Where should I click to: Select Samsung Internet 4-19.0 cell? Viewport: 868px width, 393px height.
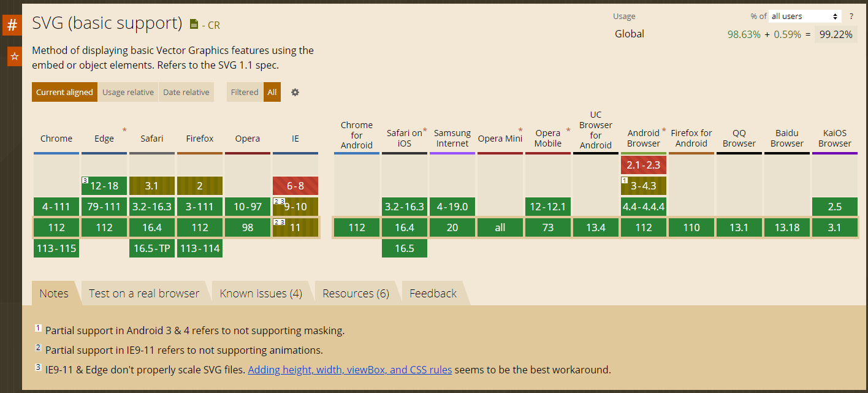(x=452, y=207)
